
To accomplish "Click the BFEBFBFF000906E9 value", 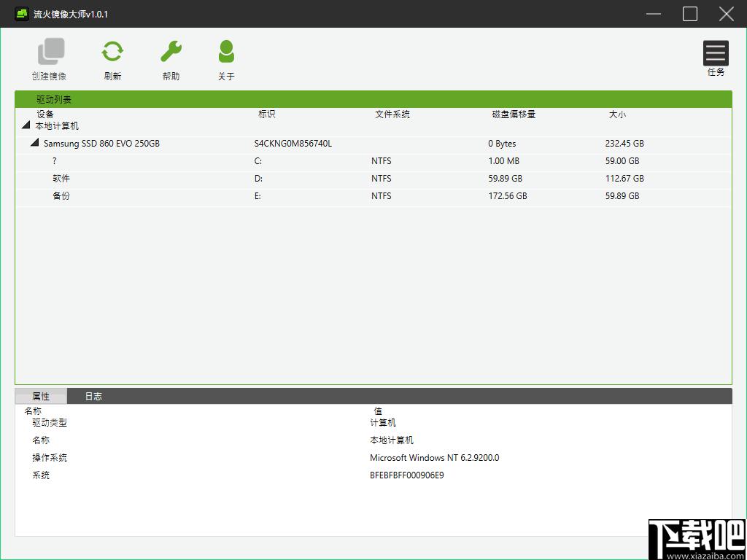I will pos(407,475).
